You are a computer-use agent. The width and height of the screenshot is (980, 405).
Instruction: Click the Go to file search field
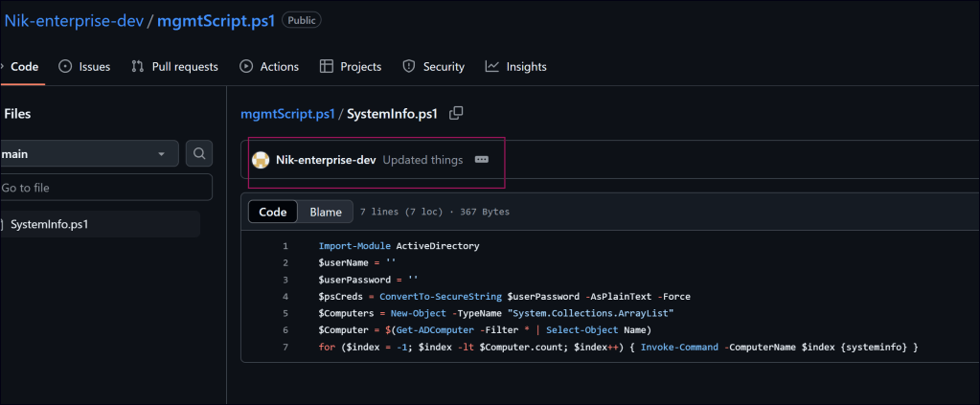[x=105, y=188]
